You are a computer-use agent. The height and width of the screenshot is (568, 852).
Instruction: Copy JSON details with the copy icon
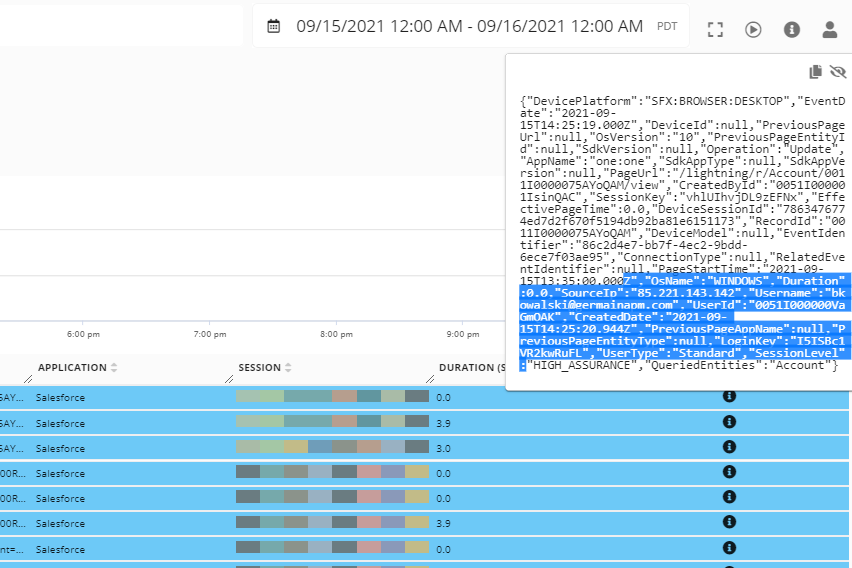[815, 72]
